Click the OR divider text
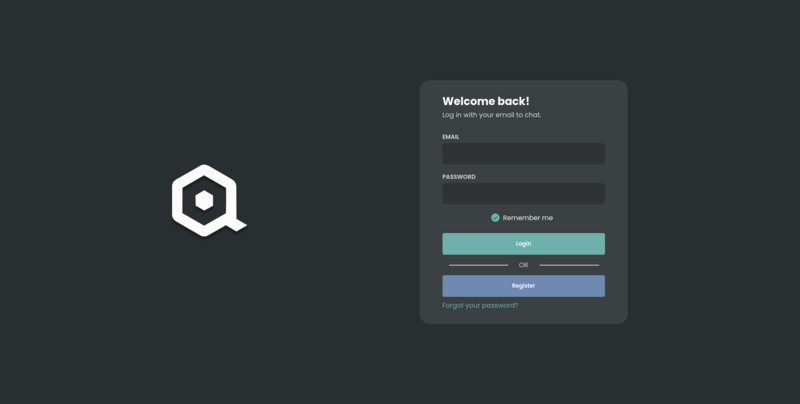The width and height of the screenshot is (800, 404). (x=523, y=265)
